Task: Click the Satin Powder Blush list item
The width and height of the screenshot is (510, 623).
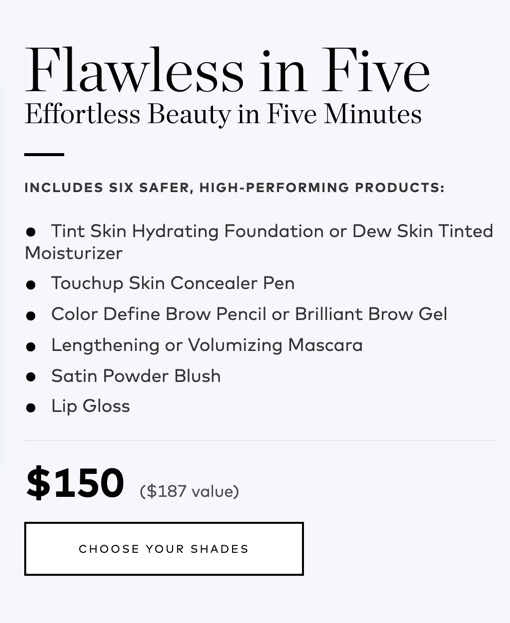Action: tap(136, 376)
